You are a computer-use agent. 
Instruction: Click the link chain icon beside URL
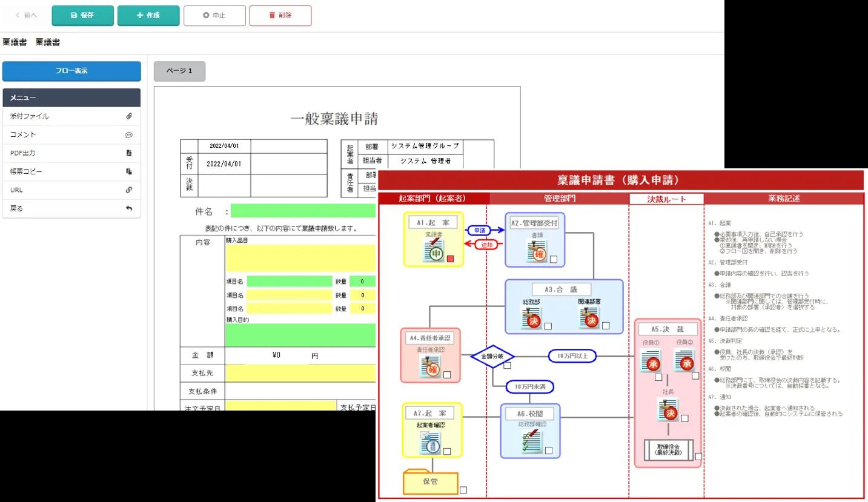[128, 190]
